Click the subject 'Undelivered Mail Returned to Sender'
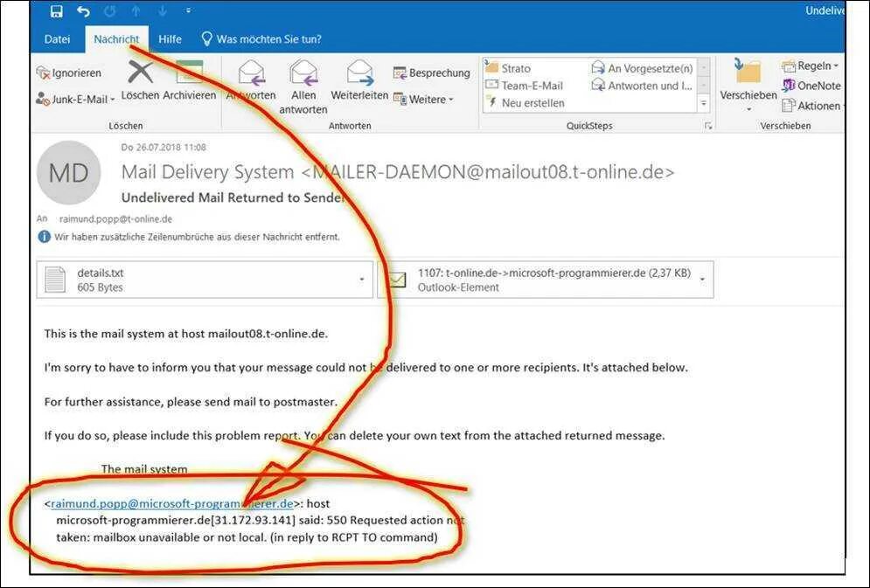The width and height of the screenshot is (870, 588). click(233, 197)
